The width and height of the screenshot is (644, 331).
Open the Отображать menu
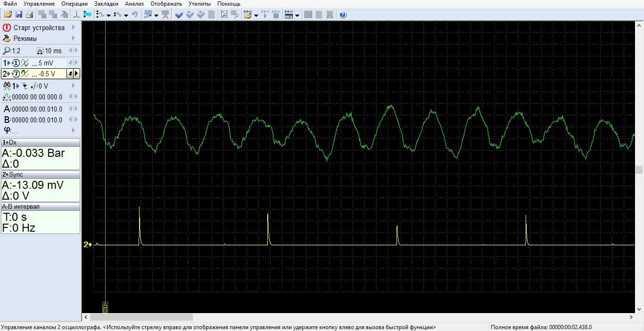coord(166,4)
